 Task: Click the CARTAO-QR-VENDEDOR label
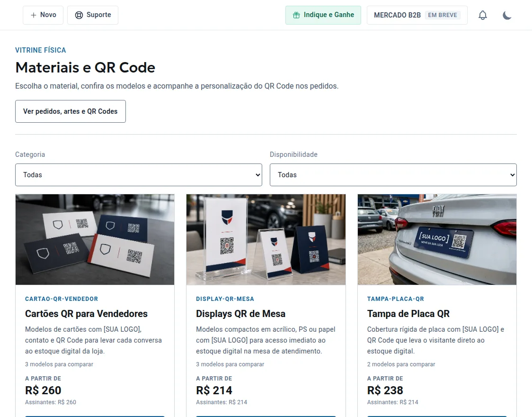(62, 299)
